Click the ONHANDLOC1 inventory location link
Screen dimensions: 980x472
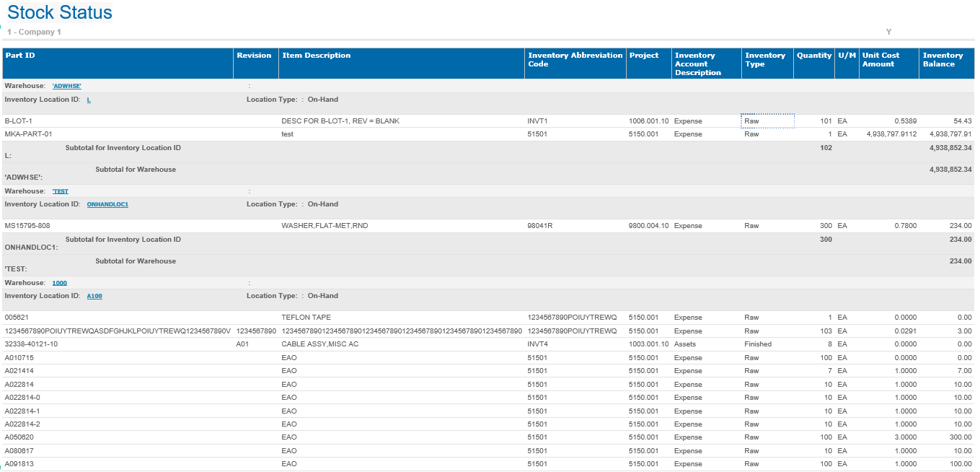coord(107,204)
